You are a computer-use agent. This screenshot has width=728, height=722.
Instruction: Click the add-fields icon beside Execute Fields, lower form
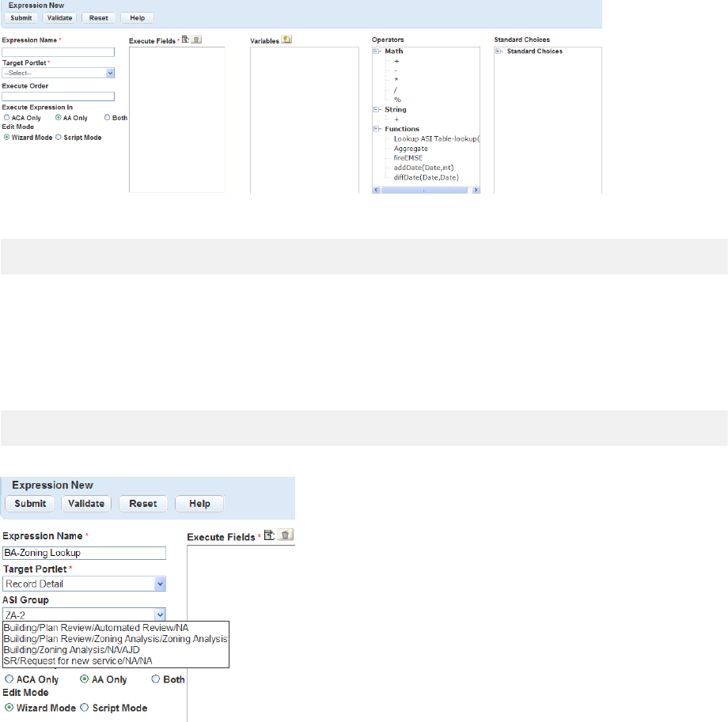coord(269,535)
